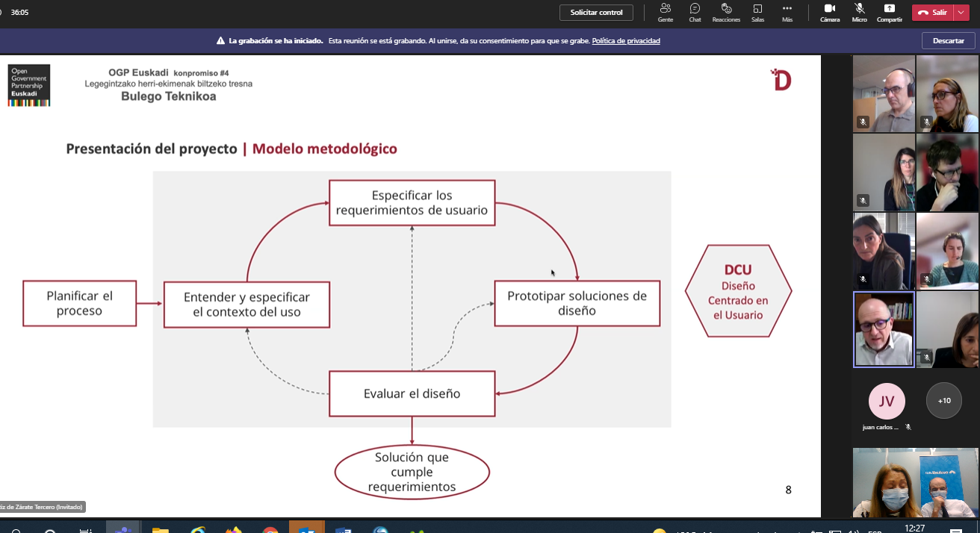This screenshot has height=533, width=980.
Task: Open the Gente participants panel
Action: [665, 12]
